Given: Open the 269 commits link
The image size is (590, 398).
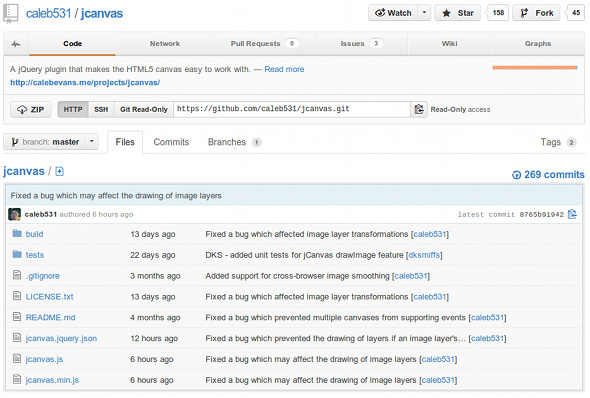Looking at the screenshot, I should point(554,175).
